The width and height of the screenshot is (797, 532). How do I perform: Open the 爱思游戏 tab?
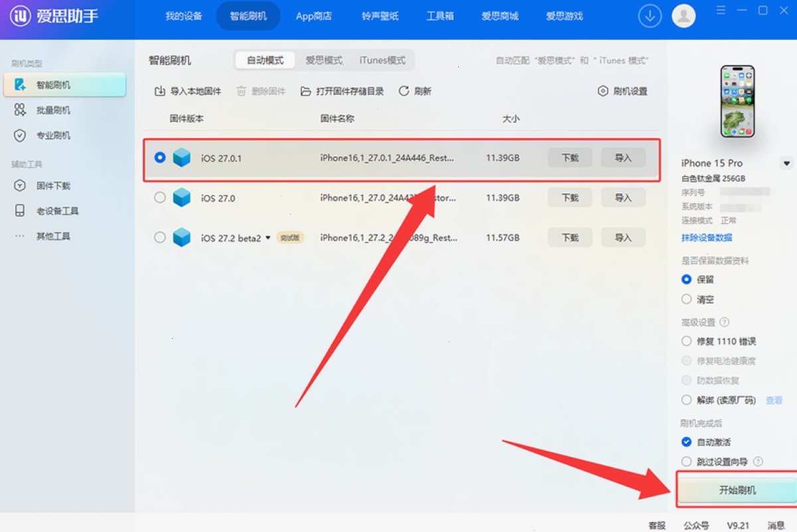(565, 16)
